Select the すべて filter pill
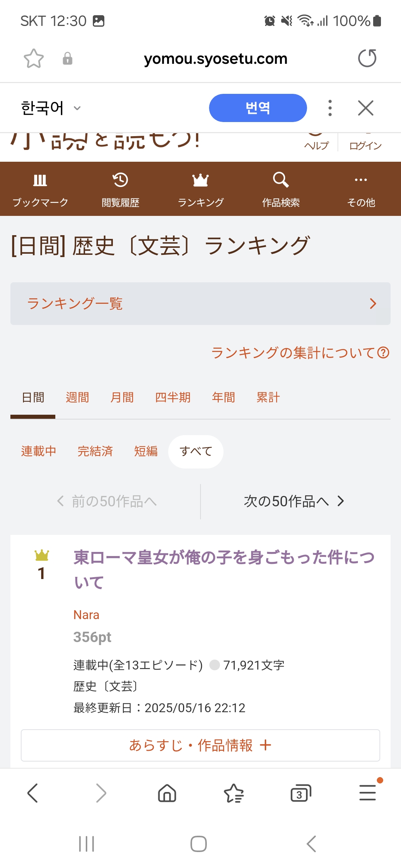 196,451
